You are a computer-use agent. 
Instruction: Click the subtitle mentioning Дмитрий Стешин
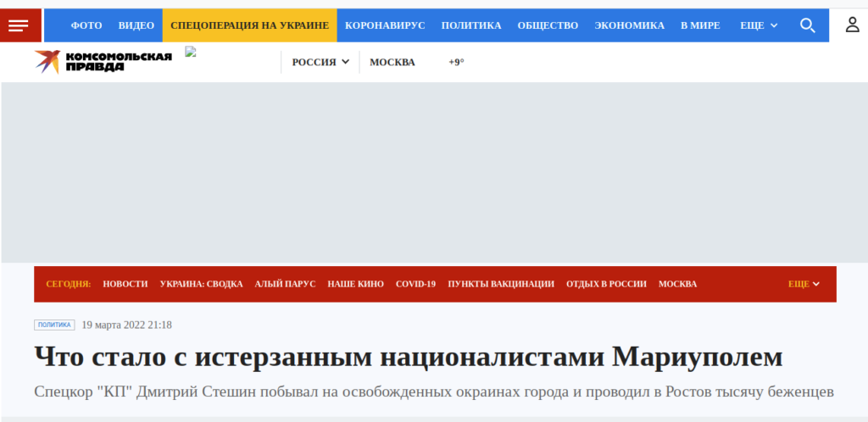pyautogui.click(x=433, y=392)
